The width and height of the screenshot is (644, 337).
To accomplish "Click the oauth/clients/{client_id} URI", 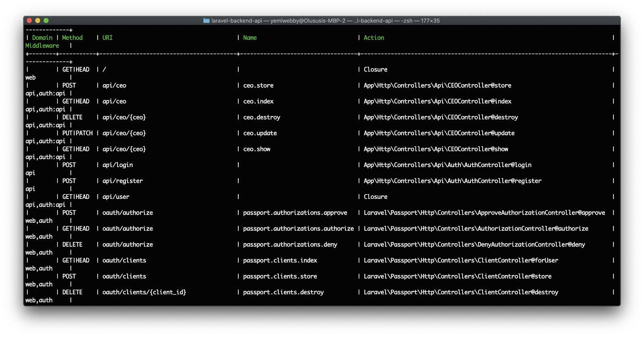I will pyautogui.click(x=144, y=292).
